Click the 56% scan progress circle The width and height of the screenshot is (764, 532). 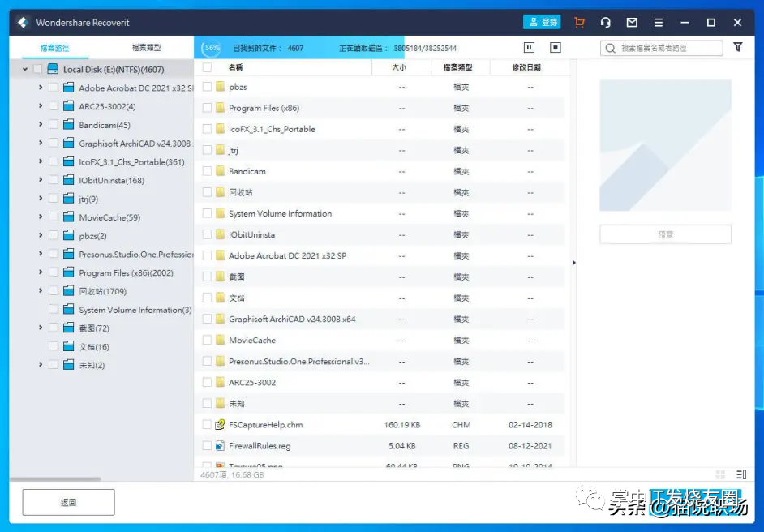211,48
